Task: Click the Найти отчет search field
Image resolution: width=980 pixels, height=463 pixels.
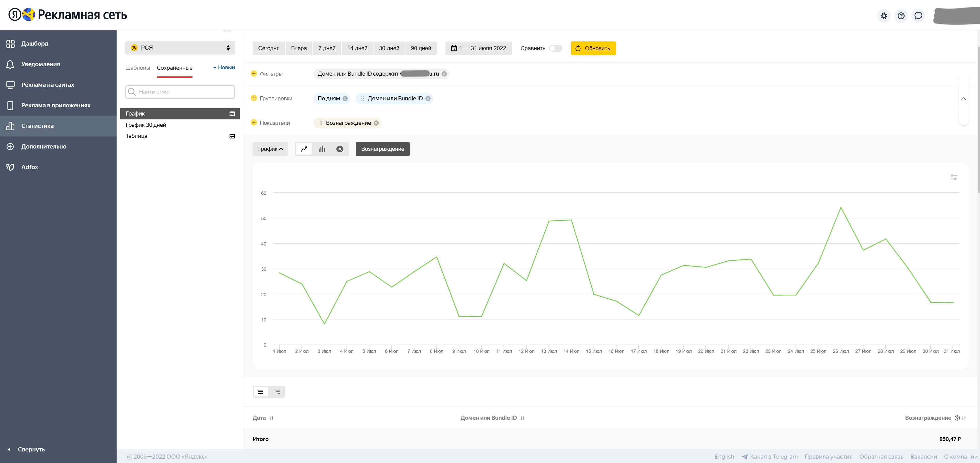Action: 180,92
